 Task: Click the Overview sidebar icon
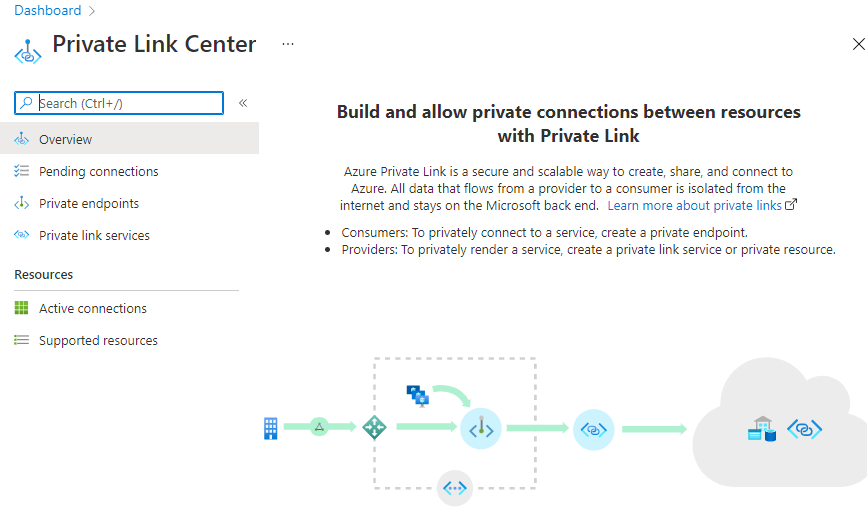[22, 139]
